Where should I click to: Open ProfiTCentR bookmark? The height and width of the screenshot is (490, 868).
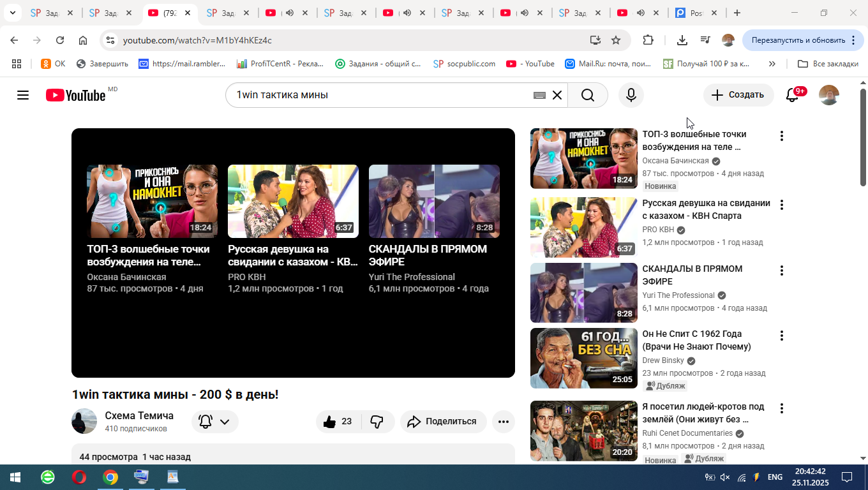click(280, 64)
